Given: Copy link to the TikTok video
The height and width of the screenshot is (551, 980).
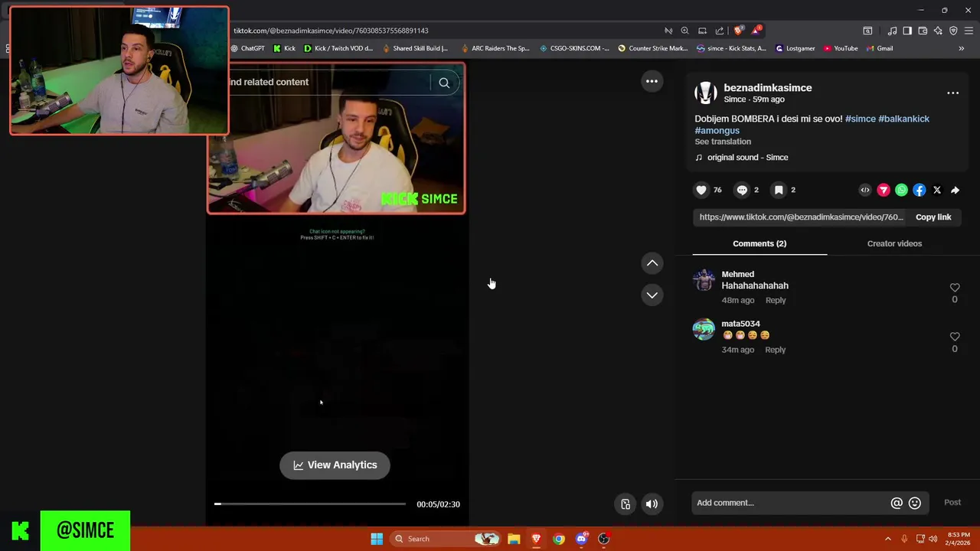Looking at the screenshot, I should 933,217.
